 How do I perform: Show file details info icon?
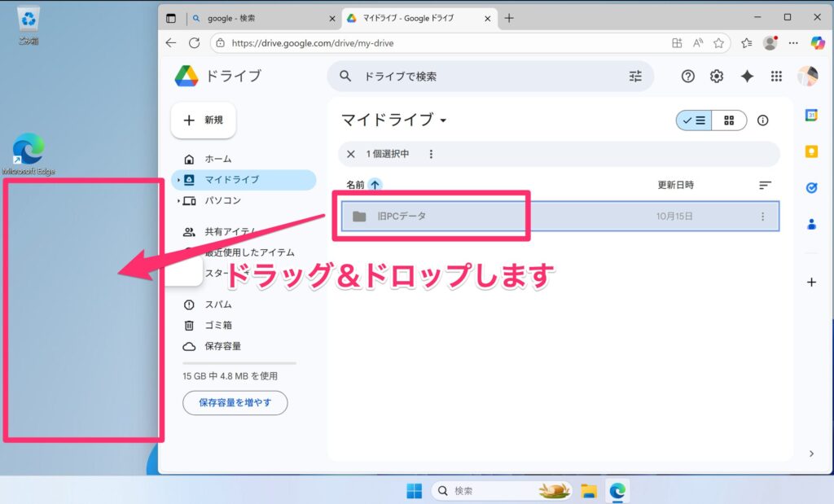click(x=763, y=121)
